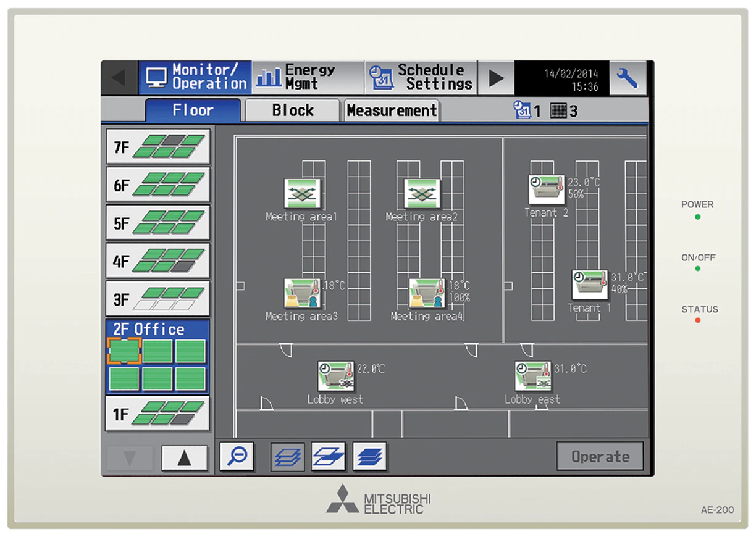756x537 pixels.
Task: Select the Meeting area1 ventilation unit icon
Action: 302,194
